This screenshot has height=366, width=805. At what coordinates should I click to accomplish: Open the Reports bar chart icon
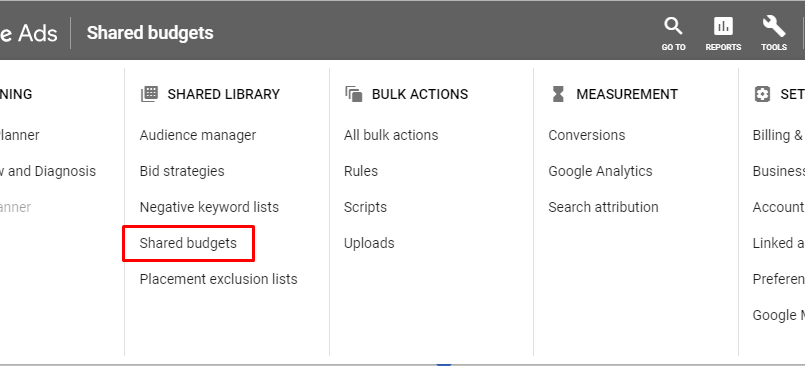pyautogui.click(x=723, y=26)
